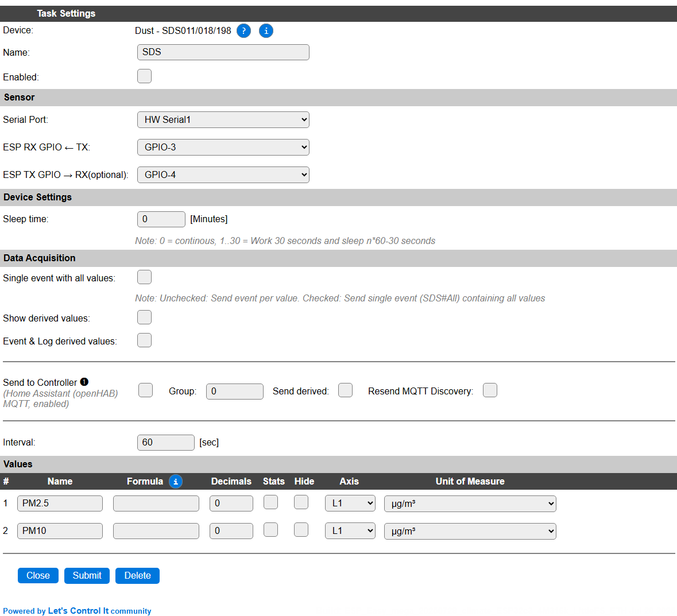Toggle the Send derived checkbox
The image size is (677, 616).
(x=346, y=390)
